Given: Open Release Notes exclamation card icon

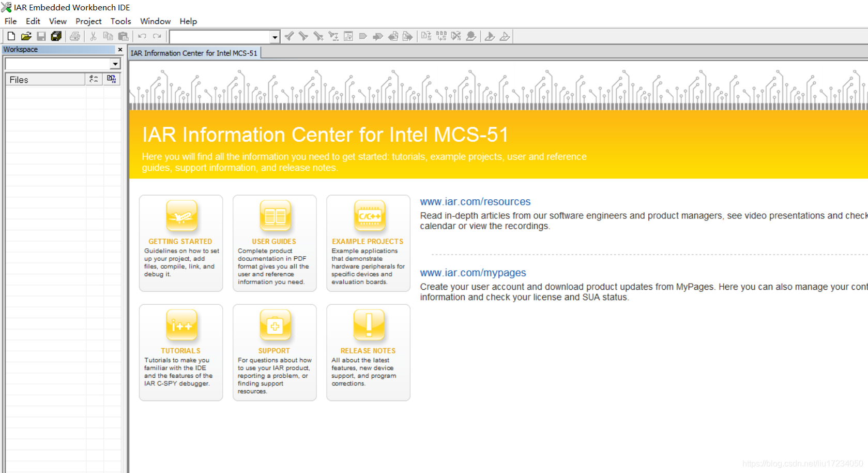Looking at the screenshot, I should [x=369, y=325].
